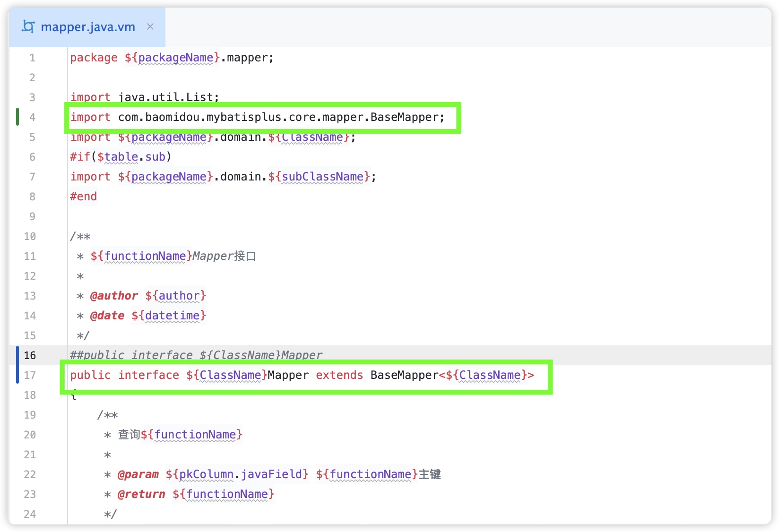Click '${subClassName}' on line 7
779x532 pixels.
point(319,177)
